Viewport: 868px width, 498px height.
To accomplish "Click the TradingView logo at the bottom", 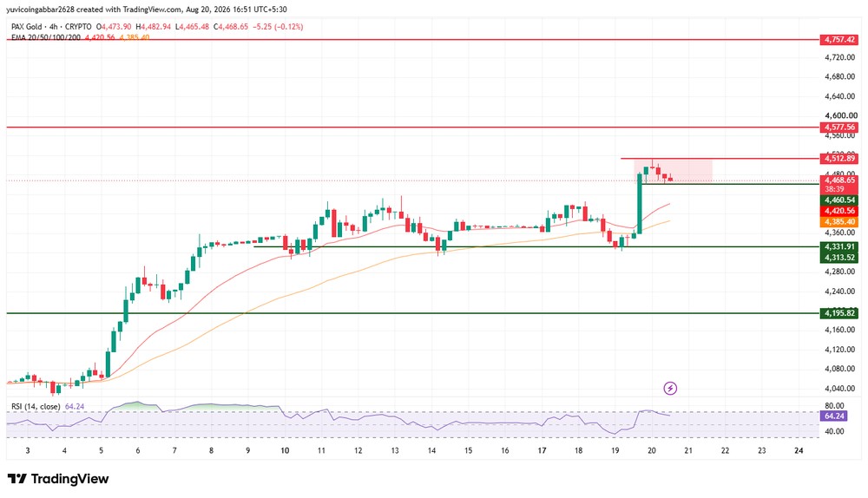I will tap(58, 479).
